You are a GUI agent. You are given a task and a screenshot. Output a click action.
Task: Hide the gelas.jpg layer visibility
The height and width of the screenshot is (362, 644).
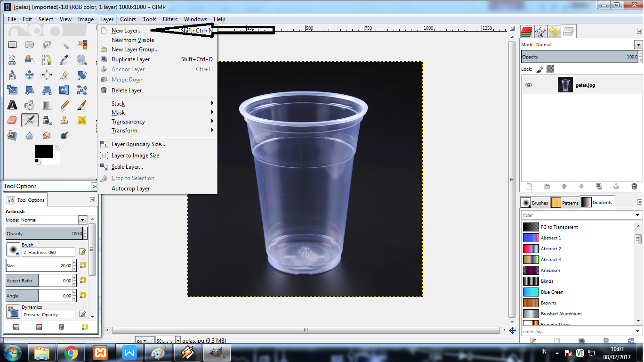[529, 84]
